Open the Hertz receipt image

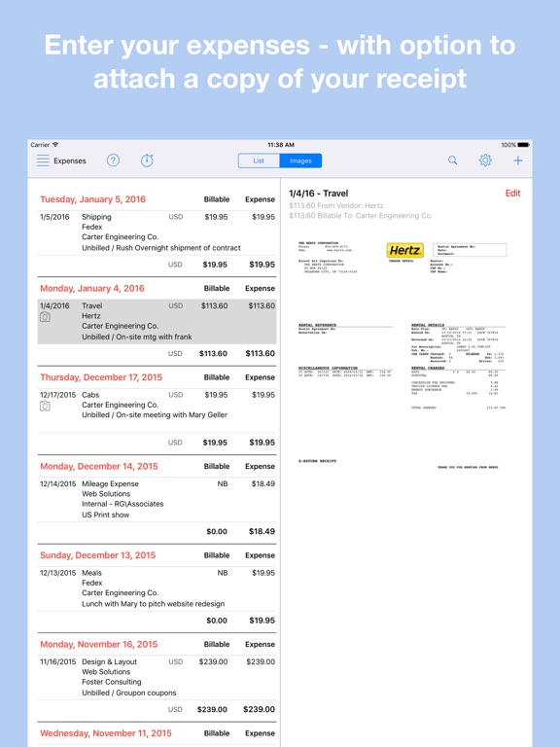(402, 355)
